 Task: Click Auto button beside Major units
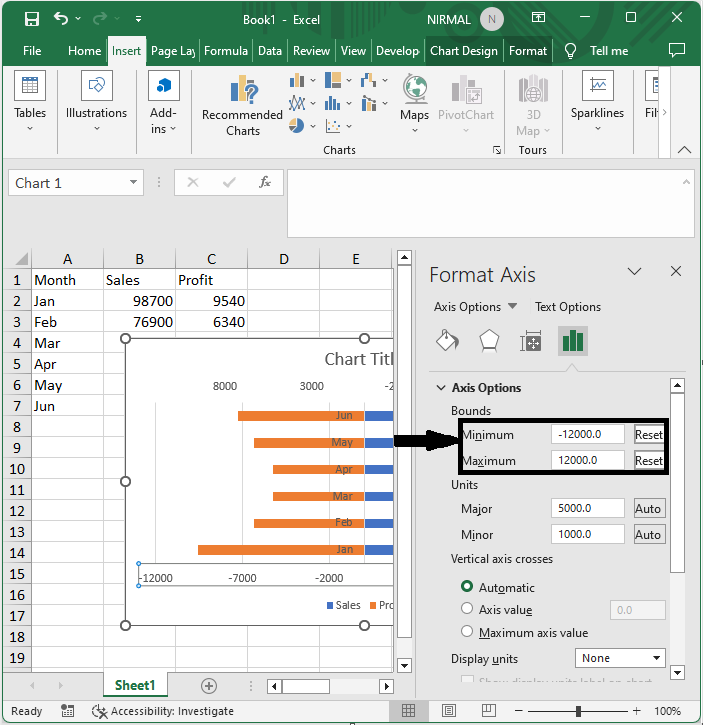pos(648,509)
